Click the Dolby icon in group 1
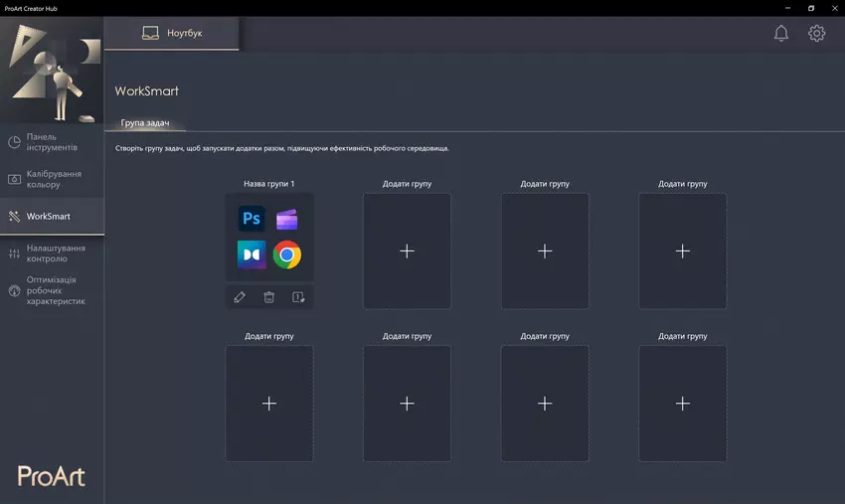The height and width of the screenshot is (504, 845). [x=252, y=255]
